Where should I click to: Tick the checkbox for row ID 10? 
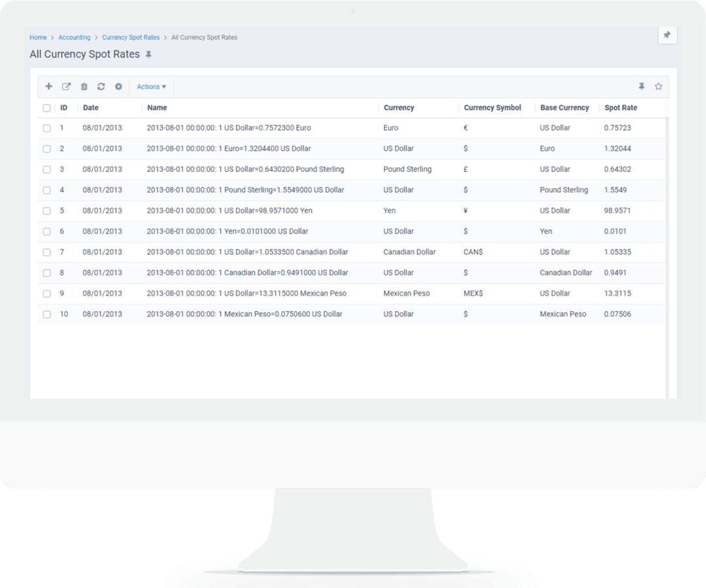47,314
